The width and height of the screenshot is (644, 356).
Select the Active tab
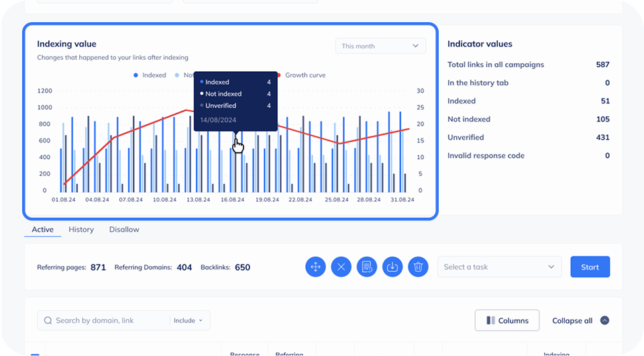[42, 230]
